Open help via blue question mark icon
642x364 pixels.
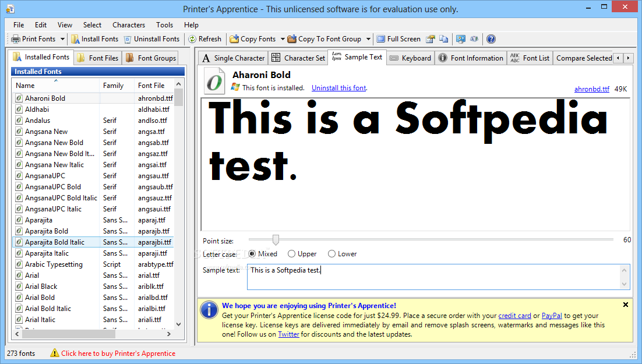pyautogui.click(x=491, y=39)
